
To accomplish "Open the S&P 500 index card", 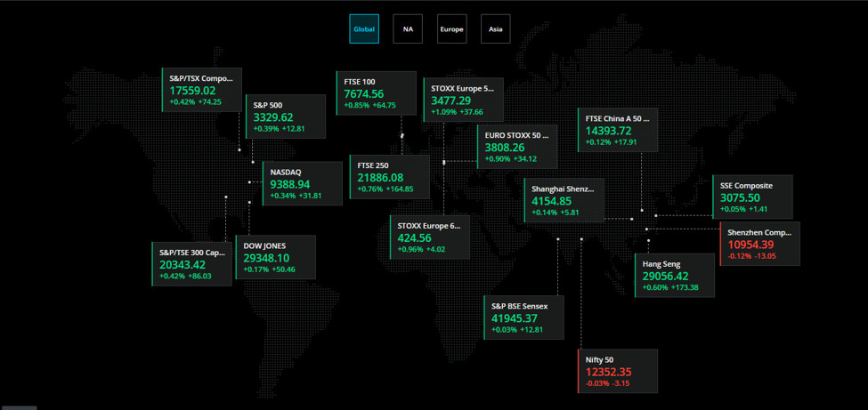I will [x=286, y=117].
